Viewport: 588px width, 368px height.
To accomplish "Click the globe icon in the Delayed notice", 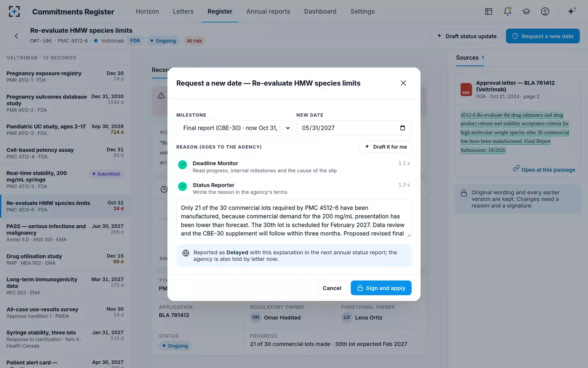I will (x=186, y=253).
